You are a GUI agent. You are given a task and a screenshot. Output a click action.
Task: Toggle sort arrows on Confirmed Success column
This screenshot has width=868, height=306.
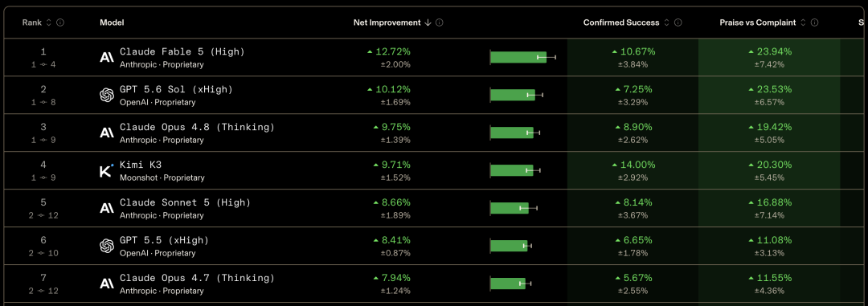pyautogui.click(x=666, y=22)
